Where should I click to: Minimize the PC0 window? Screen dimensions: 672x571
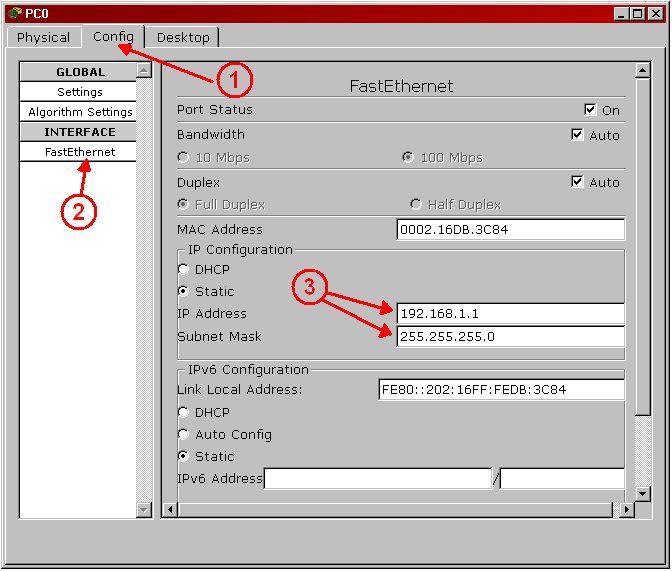pyautogui.click(x=621, y=14)
